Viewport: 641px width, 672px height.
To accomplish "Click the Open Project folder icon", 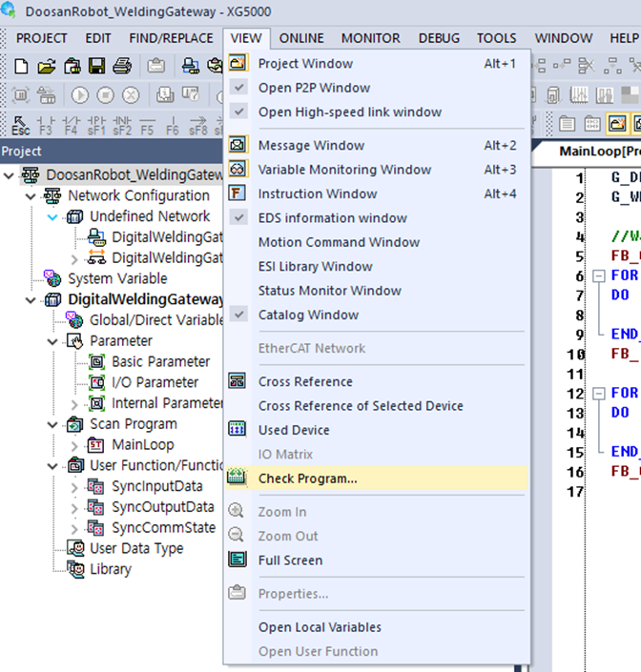I will click(x=46, y=66).
